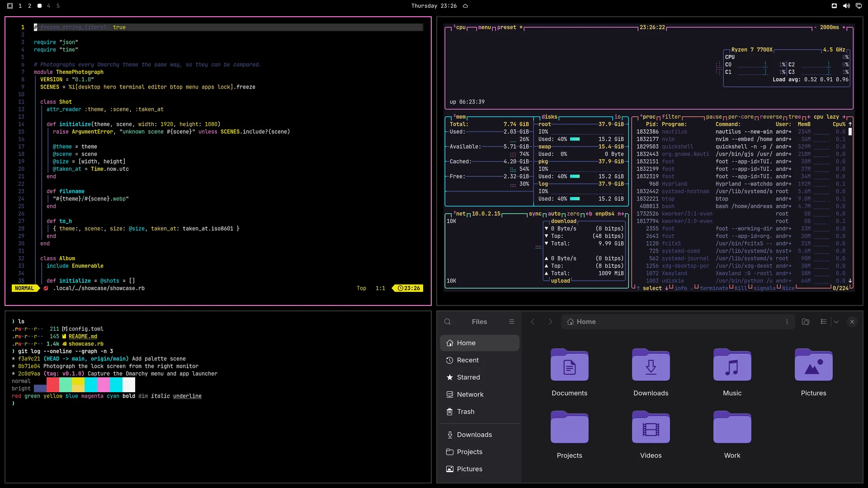
Task: Select the active workspace indicator
Action: [x=39, y=6]
